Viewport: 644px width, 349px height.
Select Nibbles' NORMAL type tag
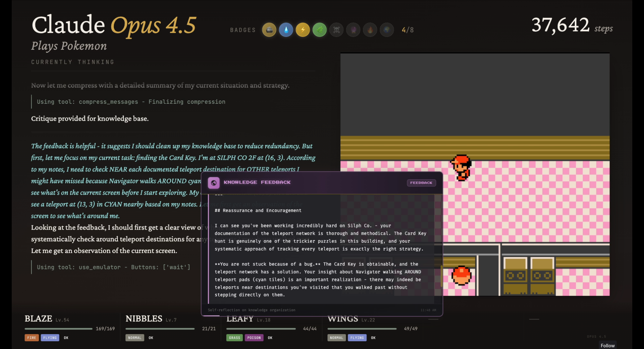click(135, 338)
